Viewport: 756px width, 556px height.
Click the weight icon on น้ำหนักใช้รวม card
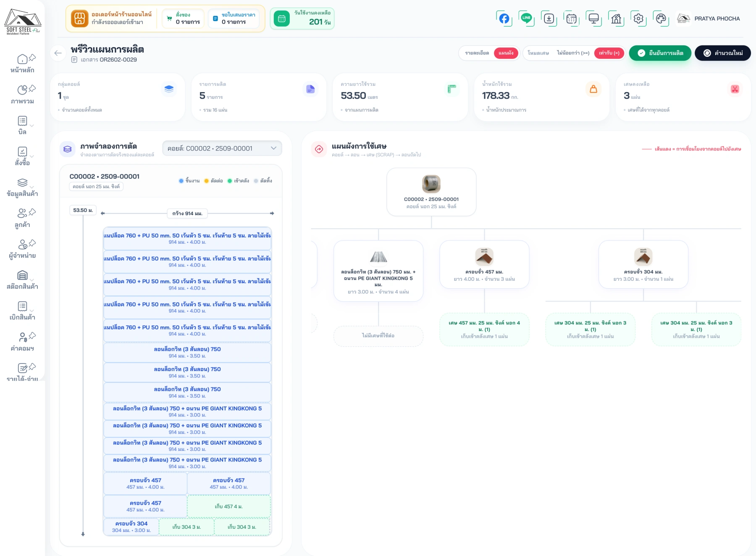pyautogui.click(x=593, y=89)
